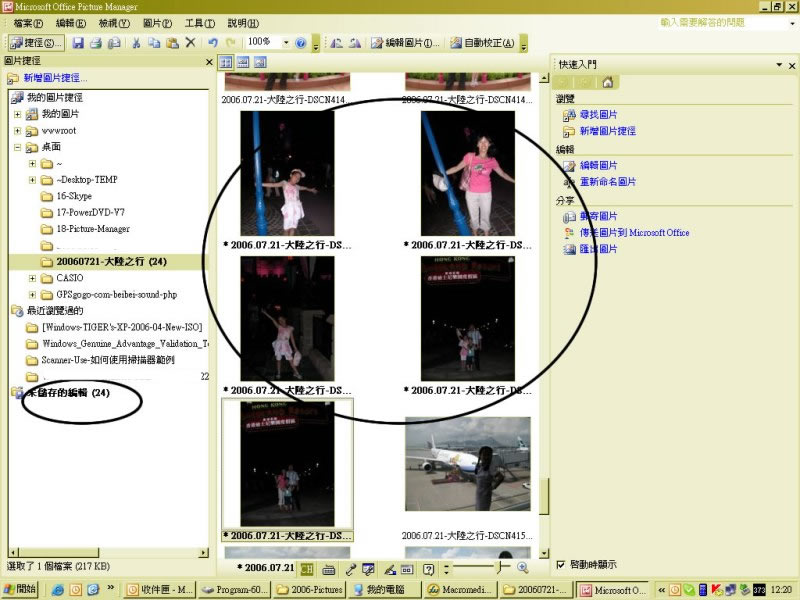Switch to 我的電腦 taskbar button
The width and height of the screenshot is (800, 600).
385,590
